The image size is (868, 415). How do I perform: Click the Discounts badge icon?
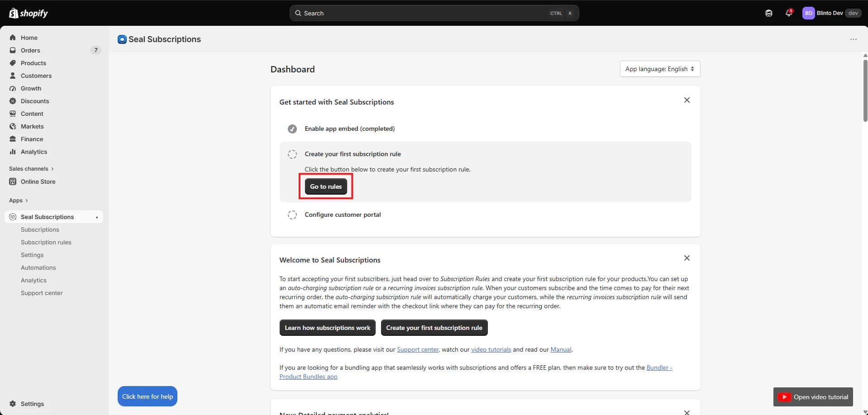pos(13,101)
